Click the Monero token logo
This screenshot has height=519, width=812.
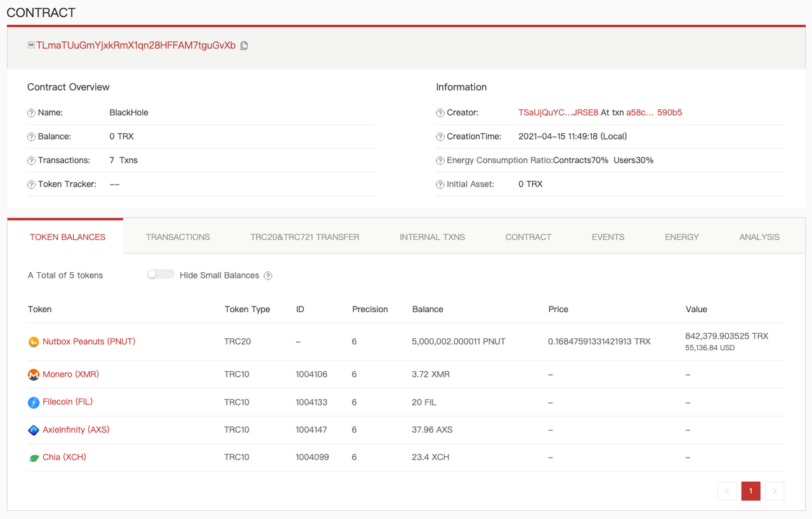[34, 375]
